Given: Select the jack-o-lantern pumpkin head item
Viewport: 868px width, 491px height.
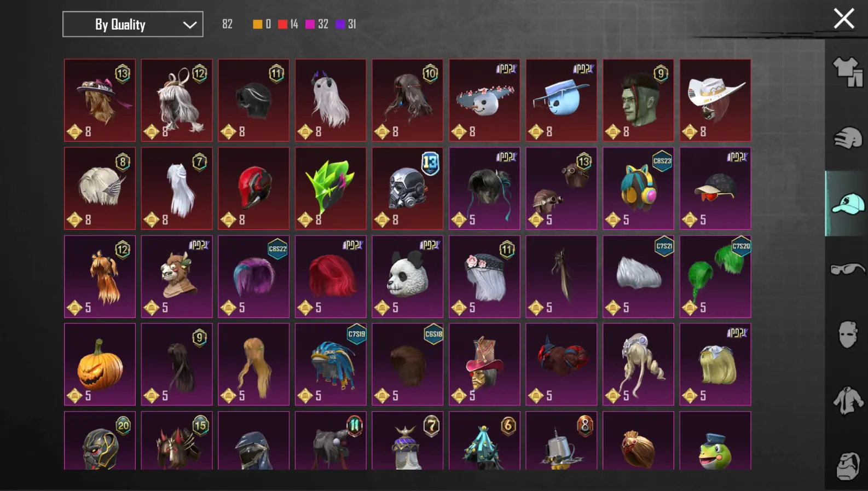Looking at the screenshot, I should pos(100,364).
